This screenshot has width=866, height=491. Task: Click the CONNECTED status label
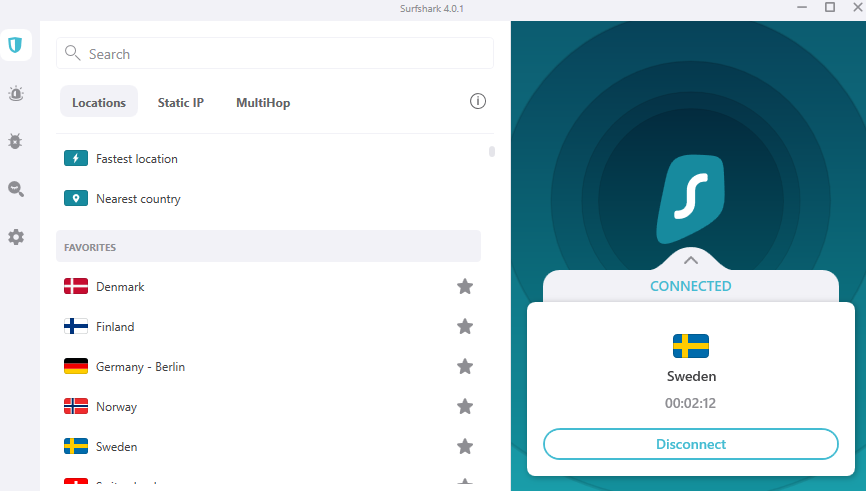click(690, 286)
